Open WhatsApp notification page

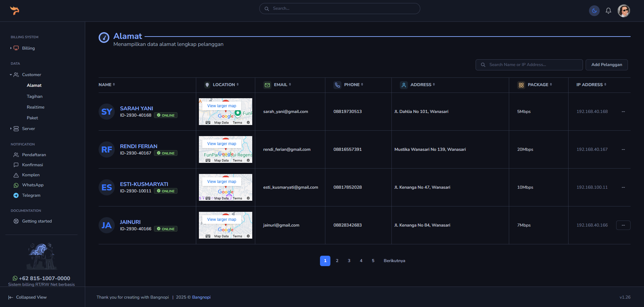tap(33, 185)
